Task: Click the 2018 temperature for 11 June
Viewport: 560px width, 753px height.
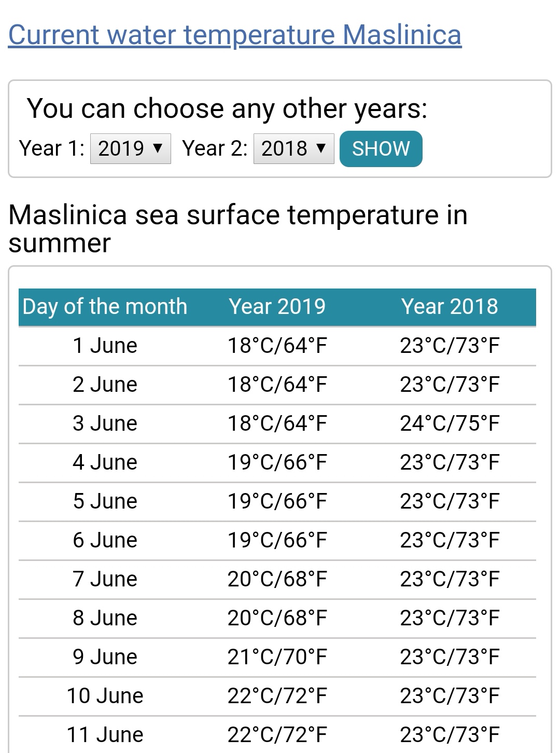Action: click(449, 735)
